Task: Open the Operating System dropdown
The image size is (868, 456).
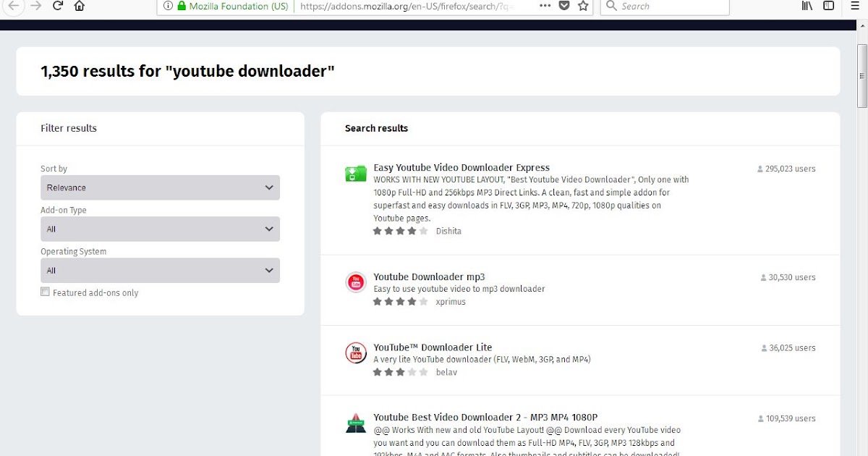Action: click(x=160, y=270)
